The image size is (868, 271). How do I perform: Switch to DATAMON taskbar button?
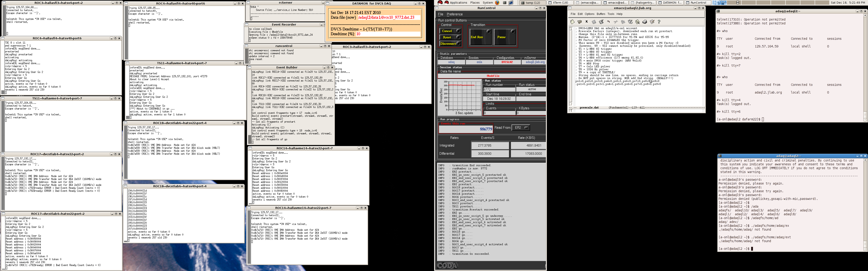point(670,2)
